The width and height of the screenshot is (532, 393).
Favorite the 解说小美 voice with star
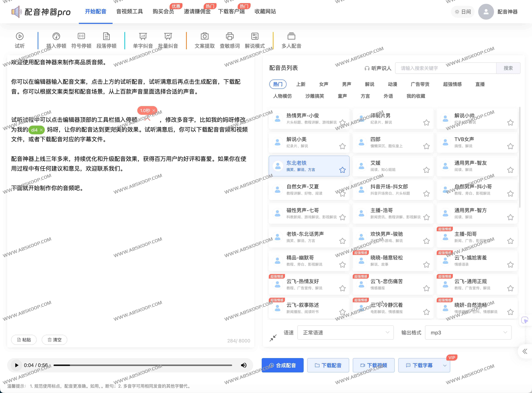[342, 146]
